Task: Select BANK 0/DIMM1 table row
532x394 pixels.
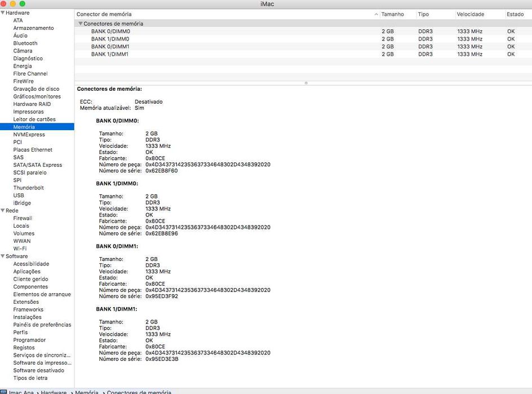Action: click(303, 46)
